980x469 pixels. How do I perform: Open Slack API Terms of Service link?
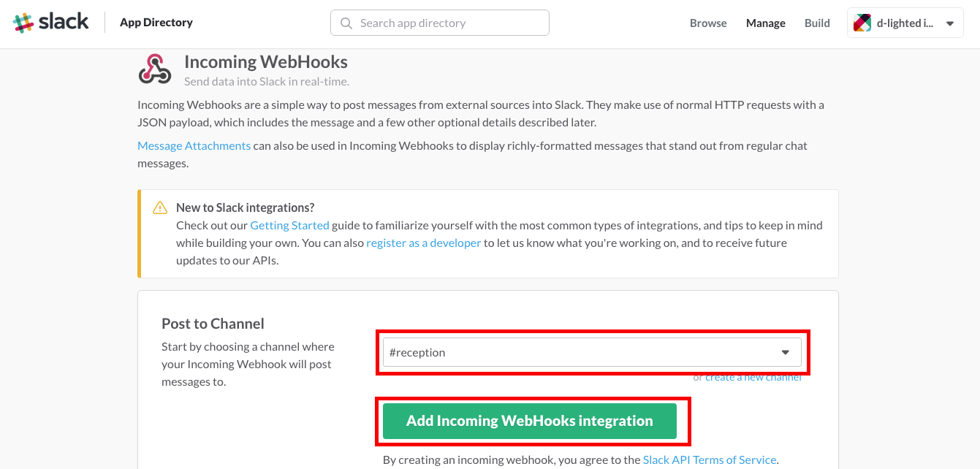[x=709, y=460]
